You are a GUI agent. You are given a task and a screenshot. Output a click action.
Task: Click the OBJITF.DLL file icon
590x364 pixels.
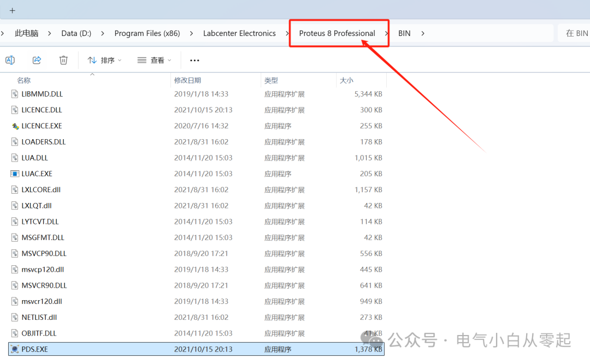click(15, 333)
